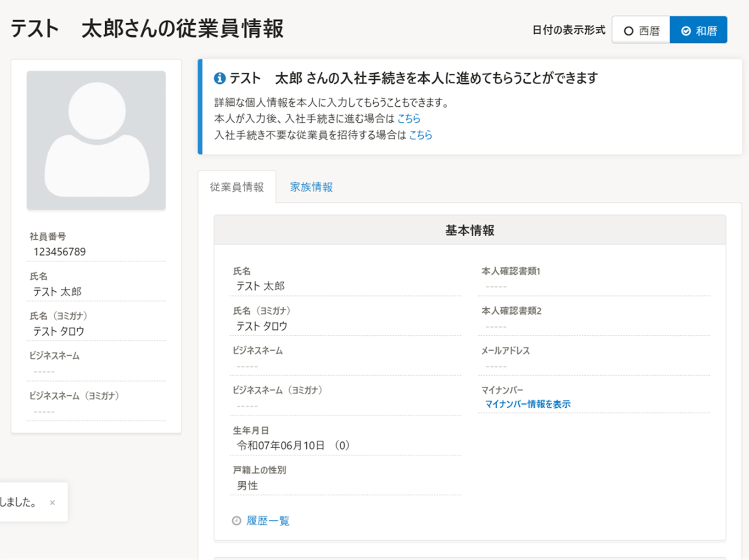The image size is (749, 560).
Task: Follow the こちら link for 入社手続きに進む場合
Action: [409, 118]
